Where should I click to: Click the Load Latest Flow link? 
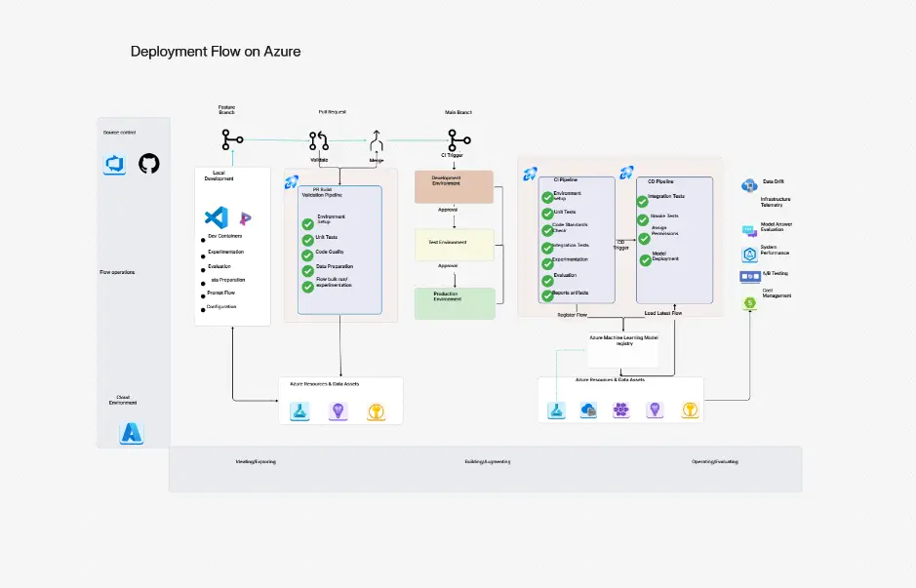[663, 312]
